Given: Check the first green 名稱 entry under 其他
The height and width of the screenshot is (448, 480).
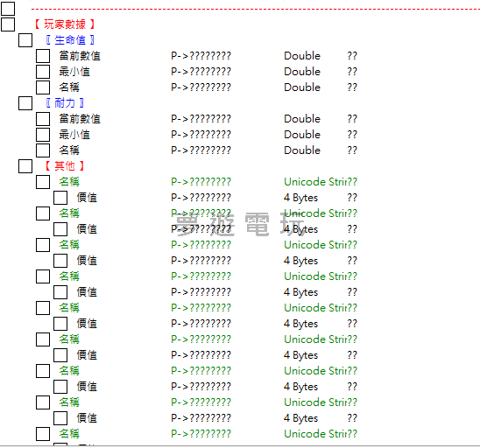Looking at the screenshot, I should tap(43, 182).
